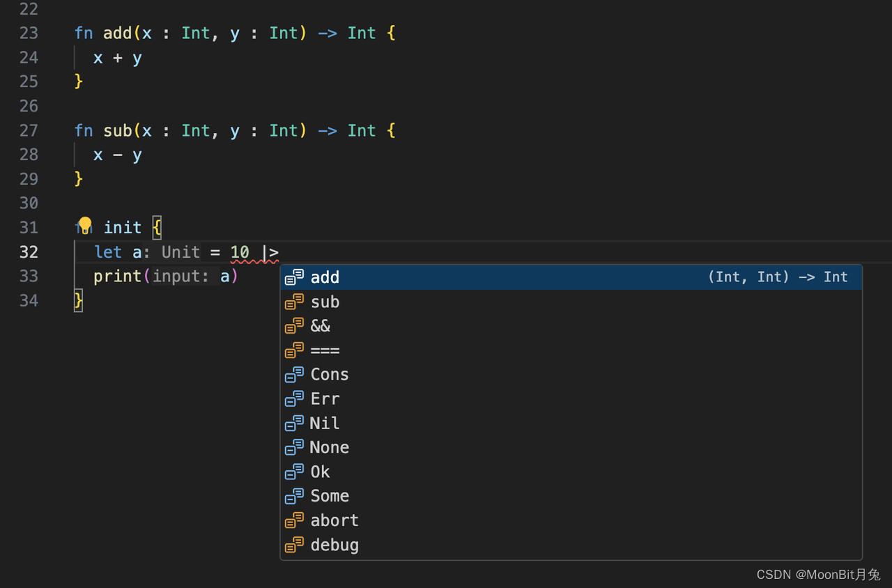Click the '(Int, Int) -> Int' type signature

click(778, 277)
